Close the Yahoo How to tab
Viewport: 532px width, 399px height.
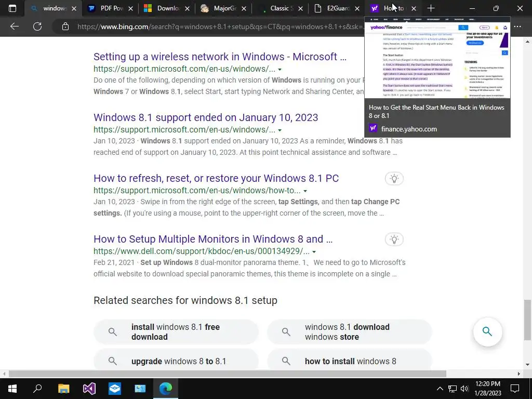click(414, 8)
